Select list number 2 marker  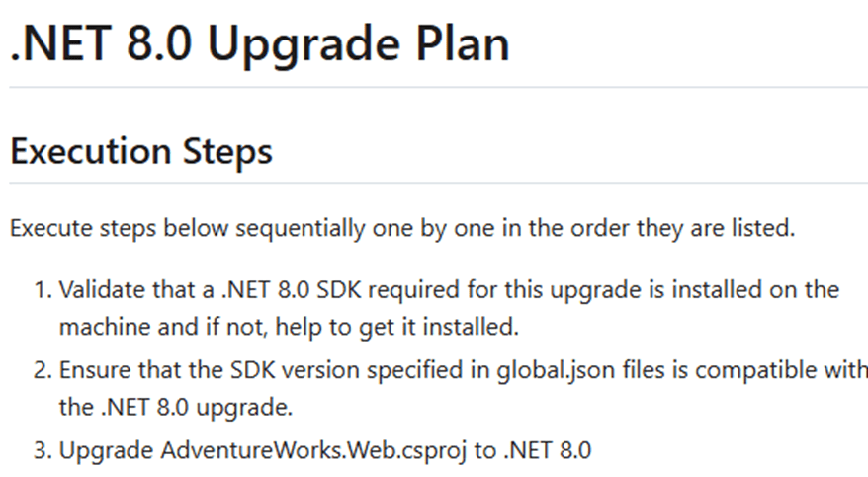43,371
